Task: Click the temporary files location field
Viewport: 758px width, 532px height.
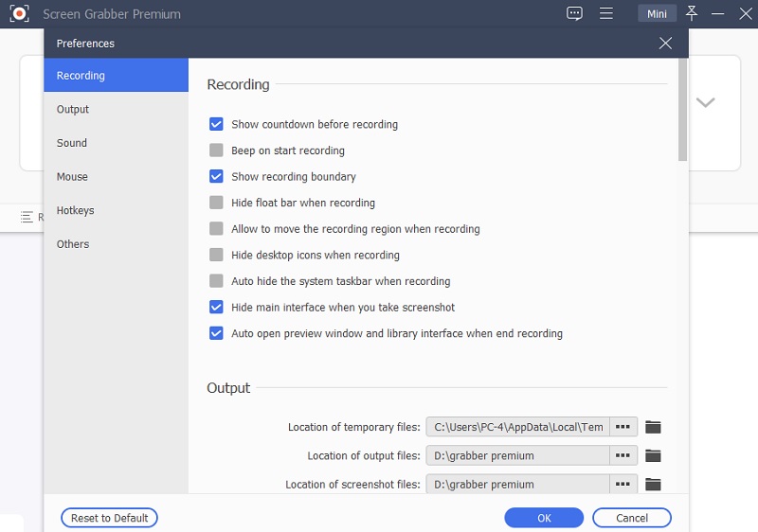Action: tap(517, 427)
